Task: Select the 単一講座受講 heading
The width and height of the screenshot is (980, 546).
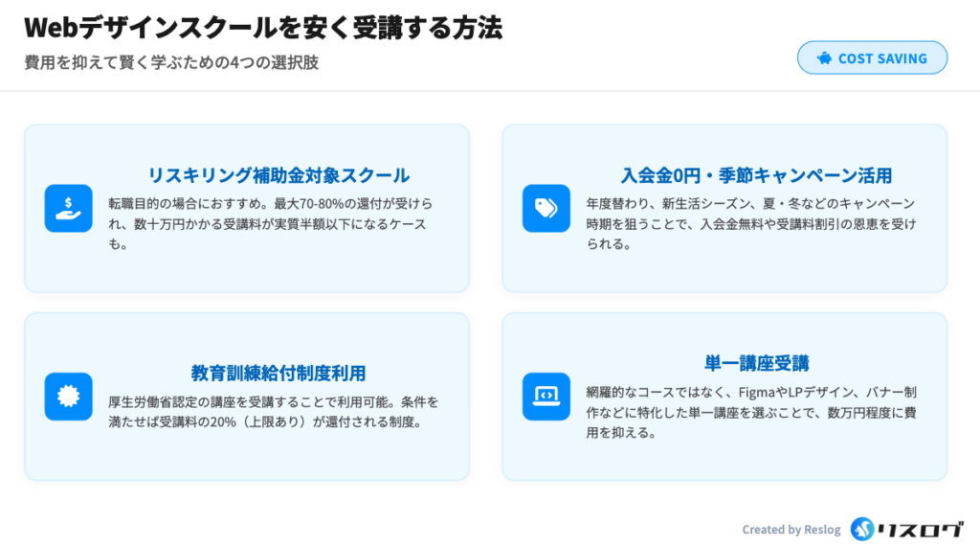Action: [756, 364]
